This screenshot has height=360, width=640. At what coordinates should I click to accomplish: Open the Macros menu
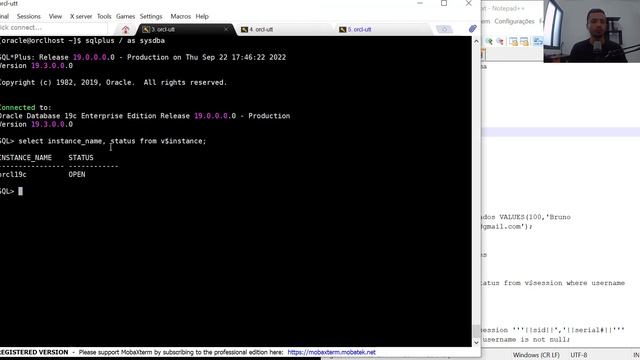(x=180, y=16)
